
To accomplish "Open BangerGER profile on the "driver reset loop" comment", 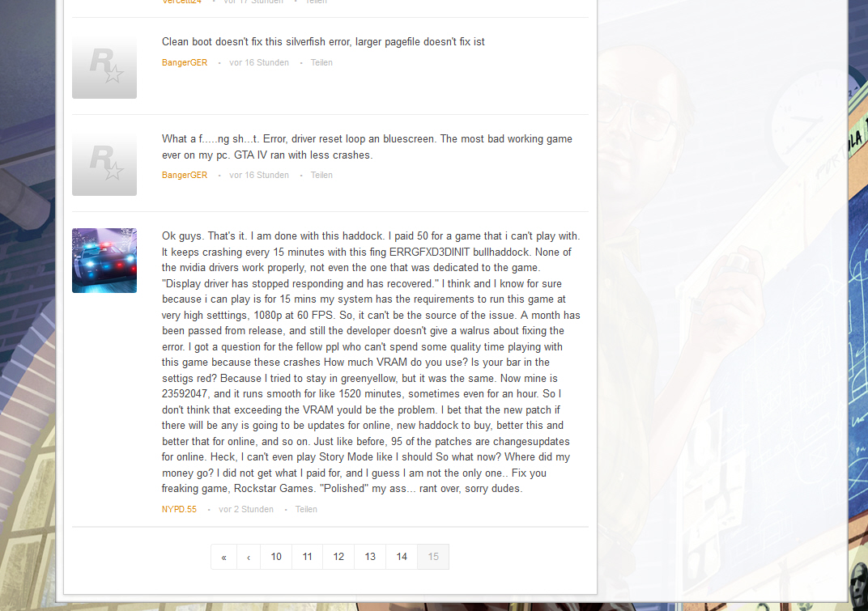I will 185,175.
